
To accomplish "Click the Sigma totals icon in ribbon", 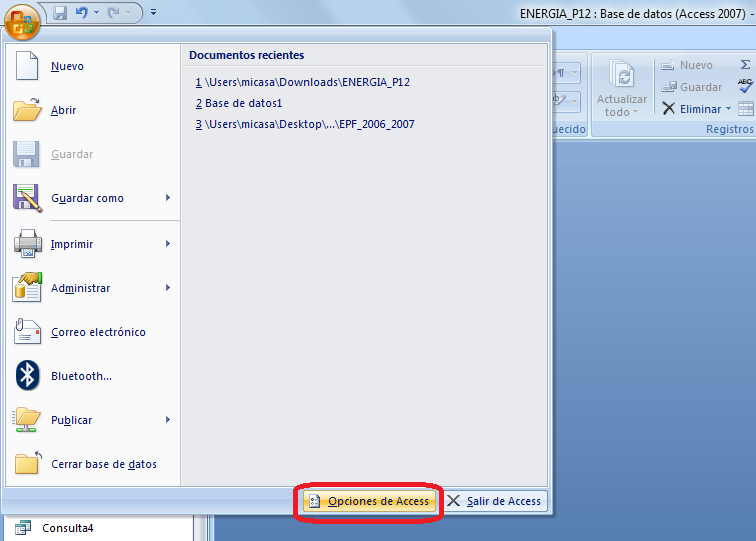I will [745, 65].
